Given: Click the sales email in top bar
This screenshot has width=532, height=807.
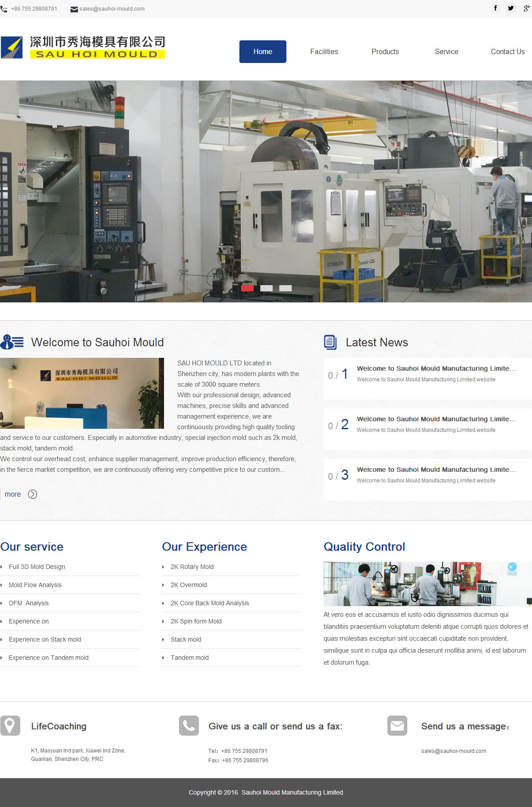Looking at the screenshot, I should pos(112,9).
